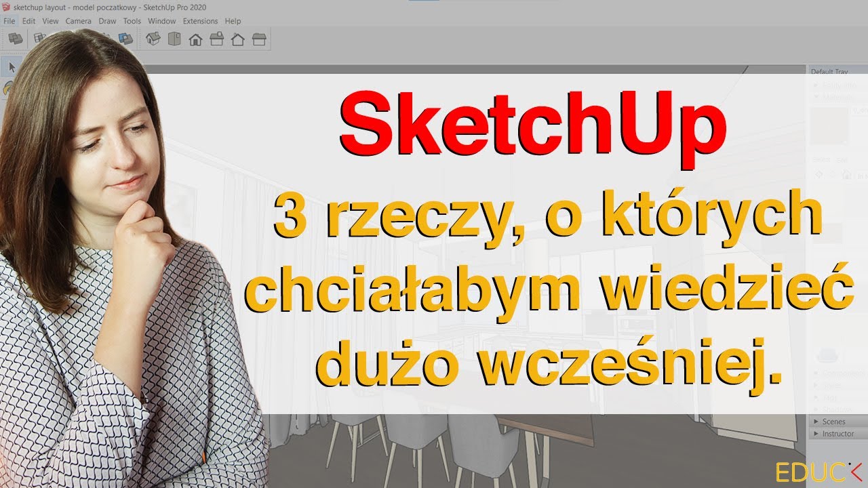Open the View menu
Screen dimensions: 868x488
50,21
